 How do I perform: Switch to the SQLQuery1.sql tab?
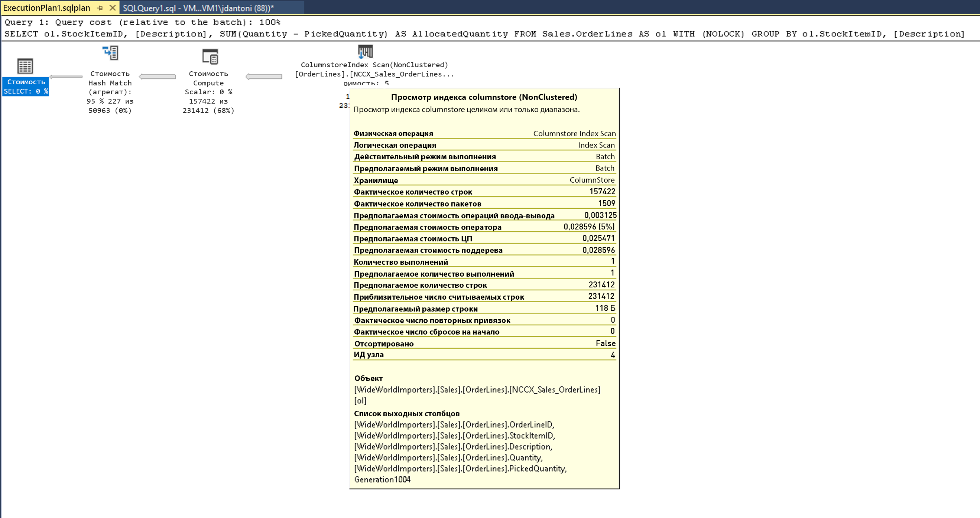[198, 8]
